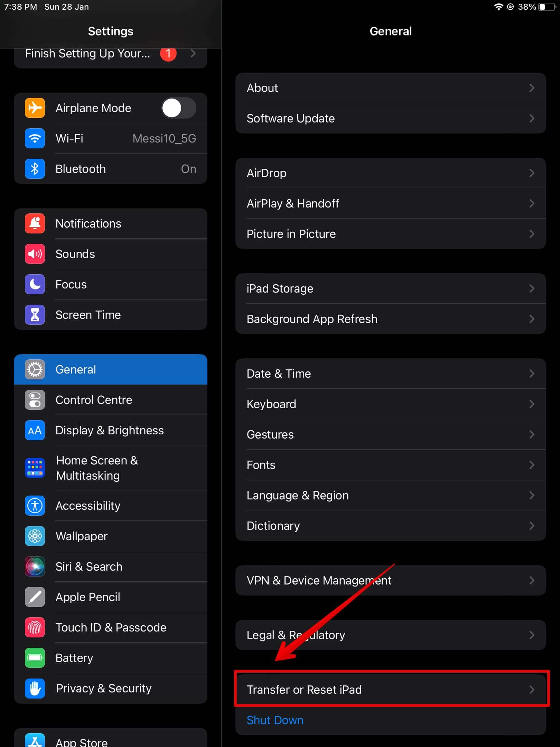Select Display & Brightness in the sidebar
The width and height of the screenshot is (560, 747).
[111, 430]
